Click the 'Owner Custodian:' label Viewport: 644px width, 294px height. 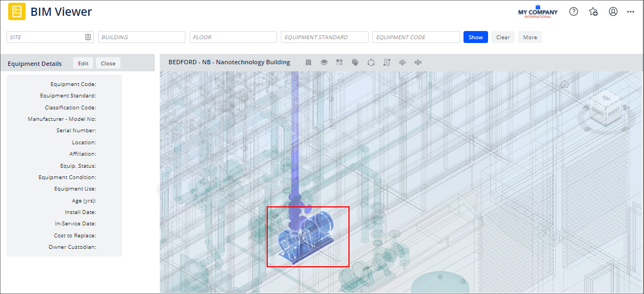pyautogui.click(x=72, y=247)
